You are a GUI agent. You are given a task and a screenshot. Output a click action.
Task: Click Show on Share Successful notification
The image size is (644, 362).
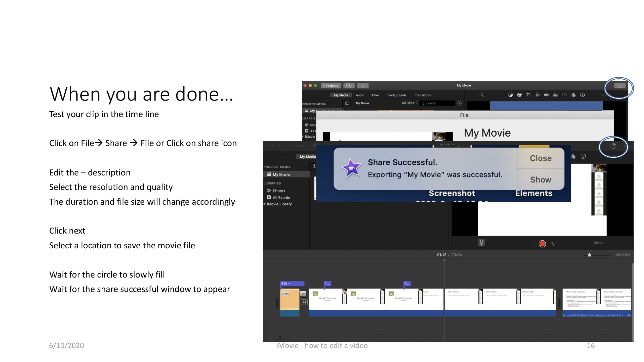click(541, 179)
